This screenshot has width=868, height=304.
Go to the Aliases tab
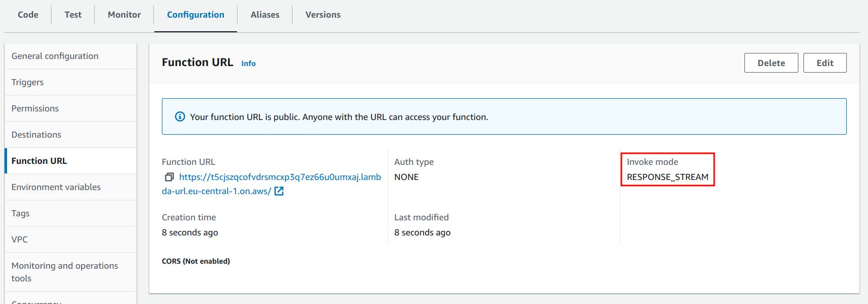pos(265,15)
